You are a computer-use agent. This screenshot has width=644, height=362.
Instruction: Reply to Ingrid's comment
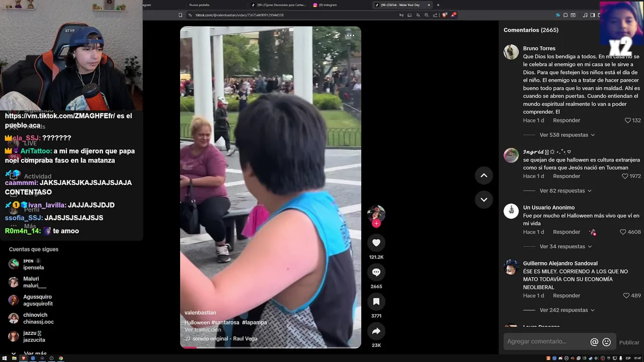pyautogui.click(x=567, y=176)
